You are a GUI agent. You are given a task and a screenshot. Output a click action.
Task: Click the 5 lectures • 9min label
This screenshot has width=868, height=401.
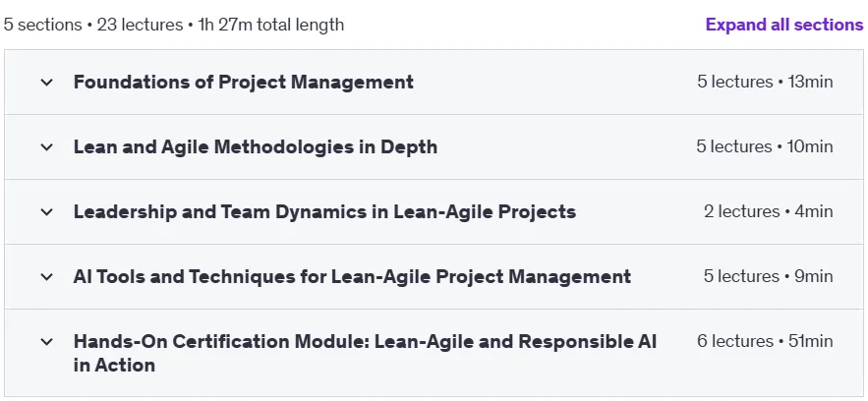pos(769,276)
